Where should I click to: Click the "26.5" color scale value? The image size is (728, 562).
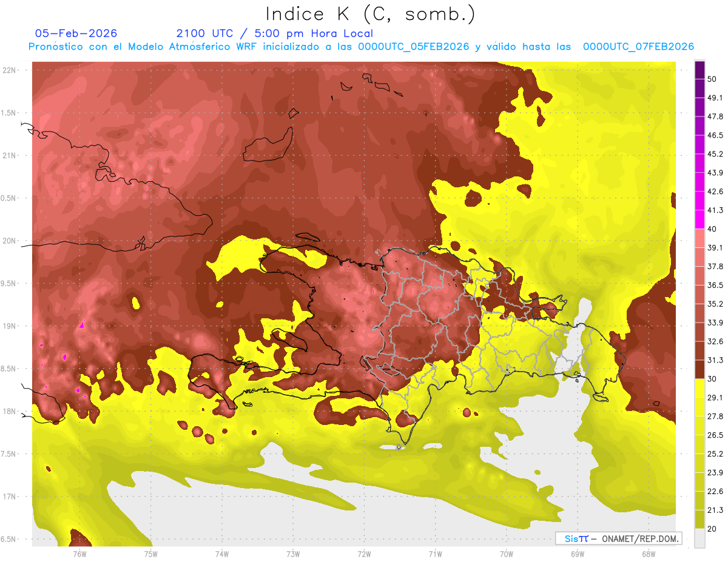coord(715,435)
